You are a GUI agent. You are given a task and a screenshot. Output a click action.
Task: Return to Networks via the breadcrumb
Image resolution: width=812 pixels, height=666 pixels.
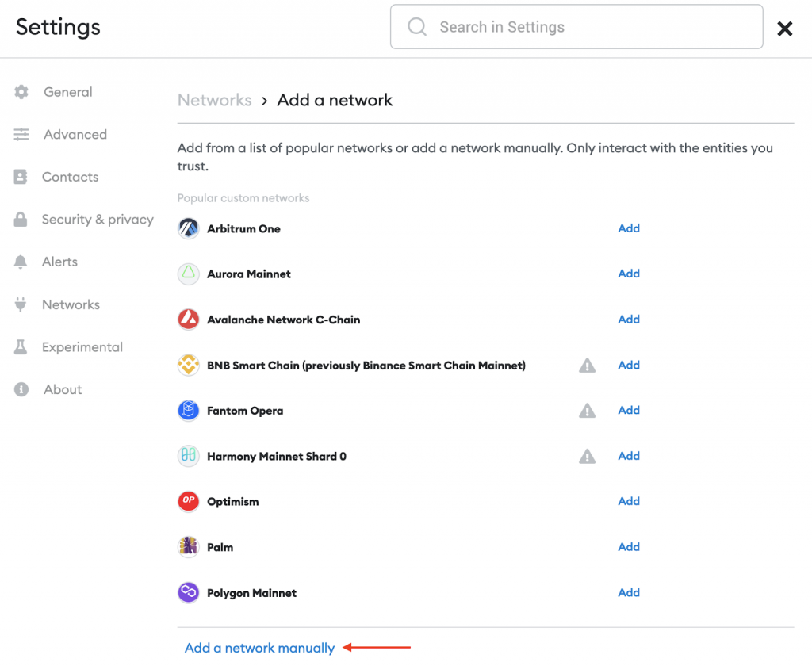214,100
